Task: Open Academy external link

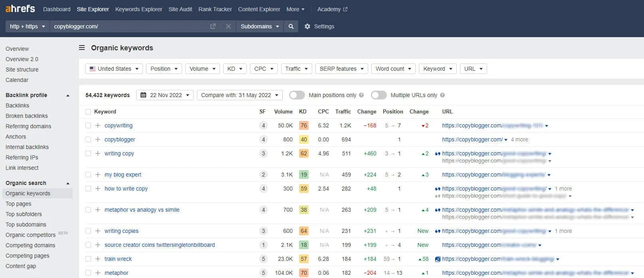Action: [332, 9]
